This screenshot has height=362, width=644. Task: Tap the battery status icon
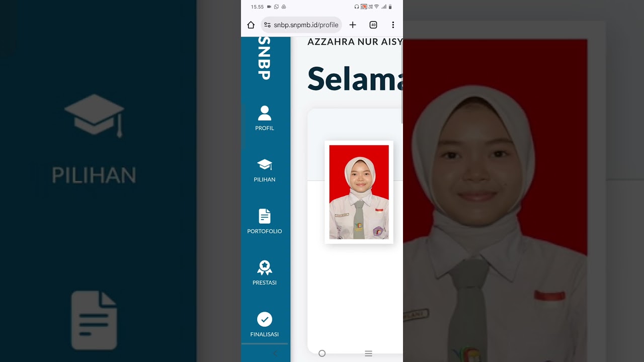(x=390, y=7)
